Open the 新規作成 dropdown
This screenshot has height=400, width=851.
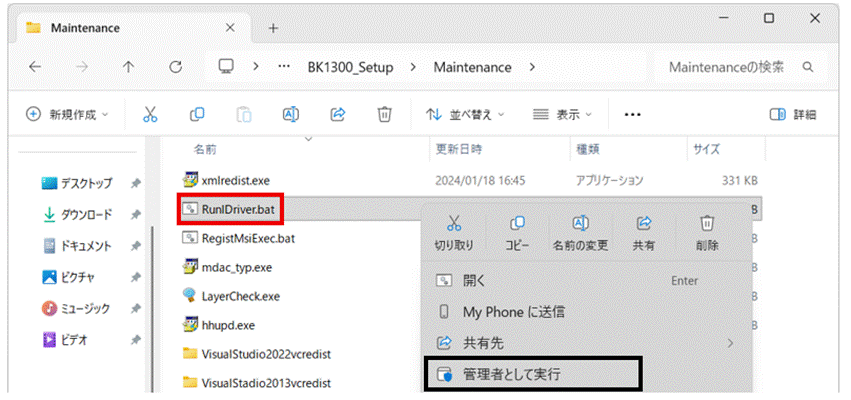click(x=68, y=115)
